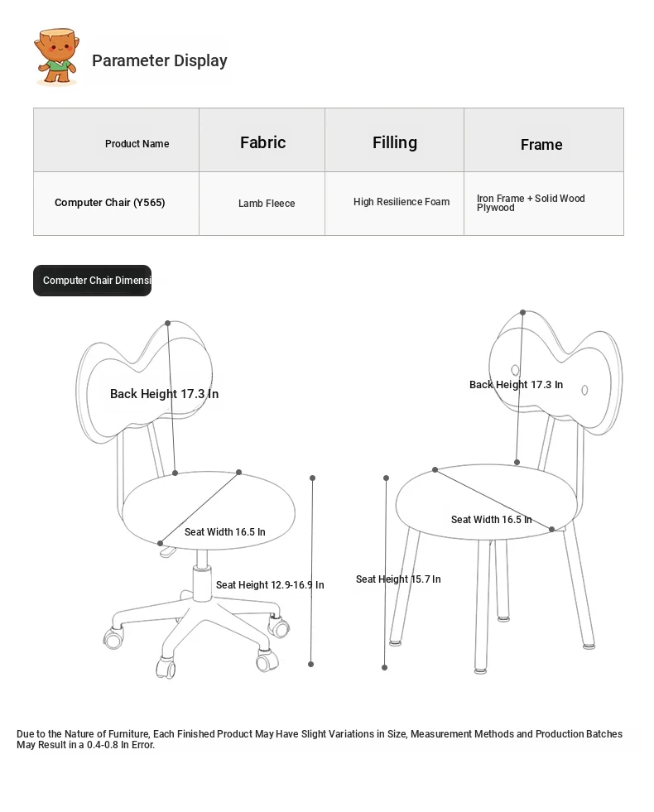
Task: Click the swivel chair's Back Height label
Action: pos(164,394)
